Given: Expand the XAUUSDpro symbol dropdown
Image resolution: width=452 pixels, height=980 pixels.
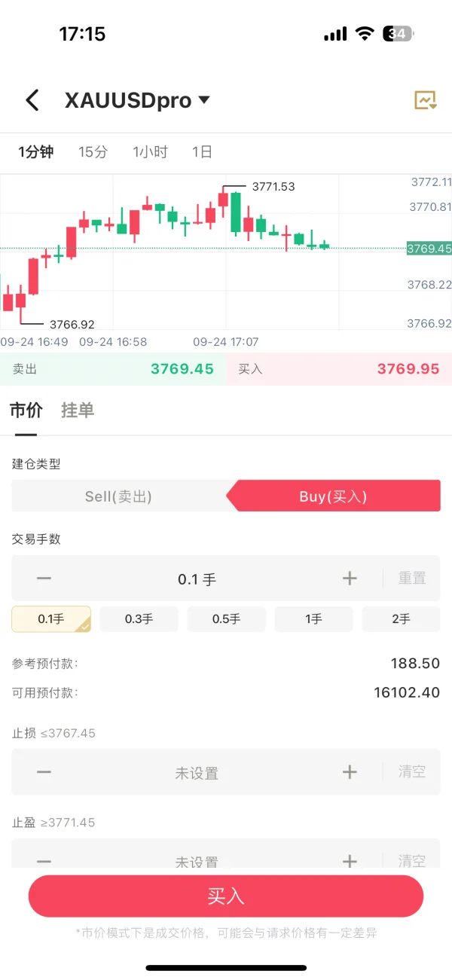Looking at the screenshot, I should tap(203, 100).
